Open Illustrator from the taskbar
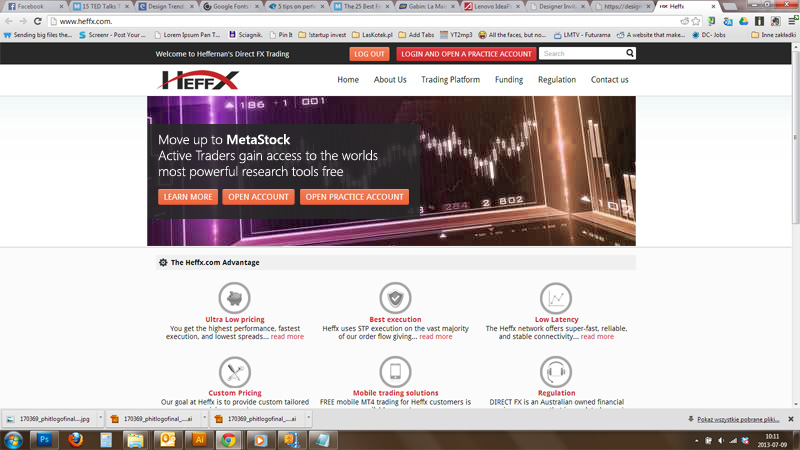Screen dimensions: 800x450 pos(198,439)
